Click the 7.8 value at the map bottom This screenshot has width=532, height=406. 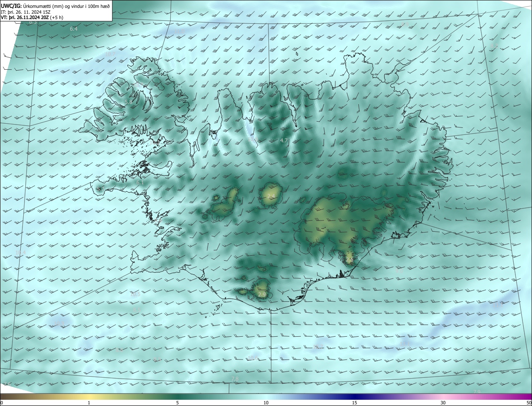pos(235,379)
